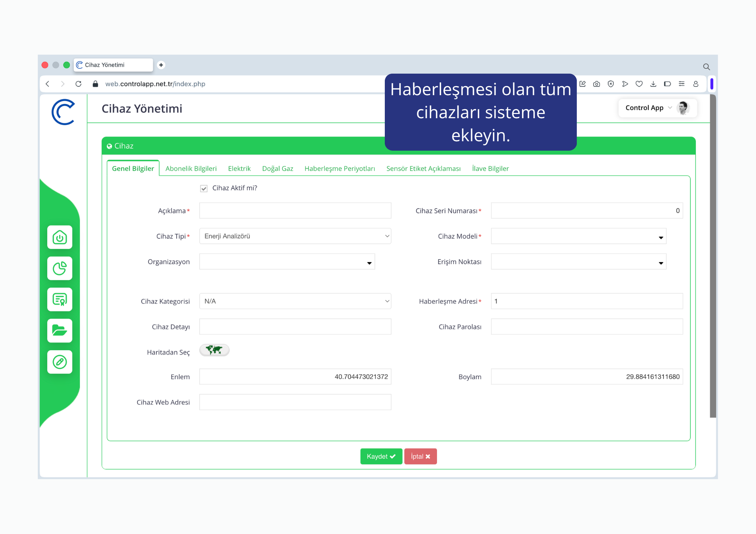The width and height of the screenshot is (756, 534).
Task: Open the certificate document sidebar icon
Action: tap(60, 299)
